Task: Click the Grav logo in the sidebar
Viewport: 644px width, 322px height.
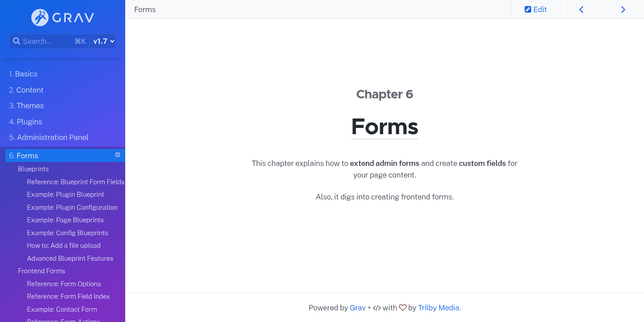Action: pos(62,17)
